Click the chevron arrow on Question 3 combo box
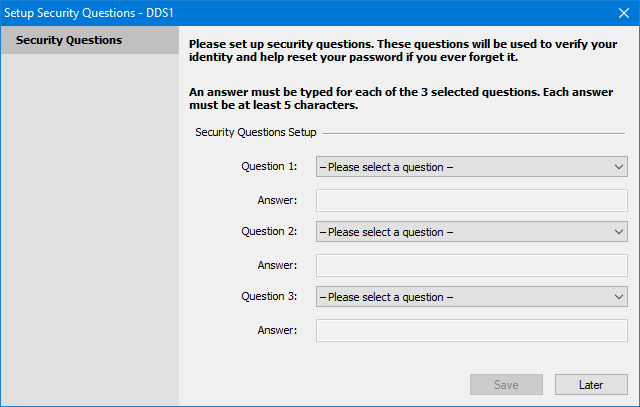 [x=618, y=297]
